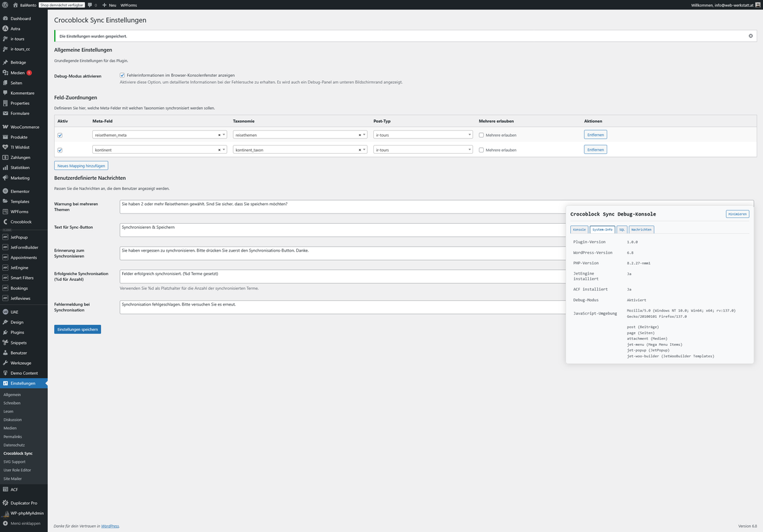Open the WooCommerce menu

[24, 126]
